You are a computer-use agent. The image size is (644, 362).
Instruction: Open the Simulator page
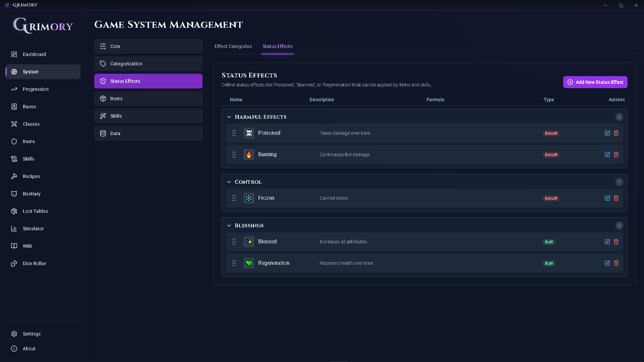pyautogui.click(x=33, y=229)
